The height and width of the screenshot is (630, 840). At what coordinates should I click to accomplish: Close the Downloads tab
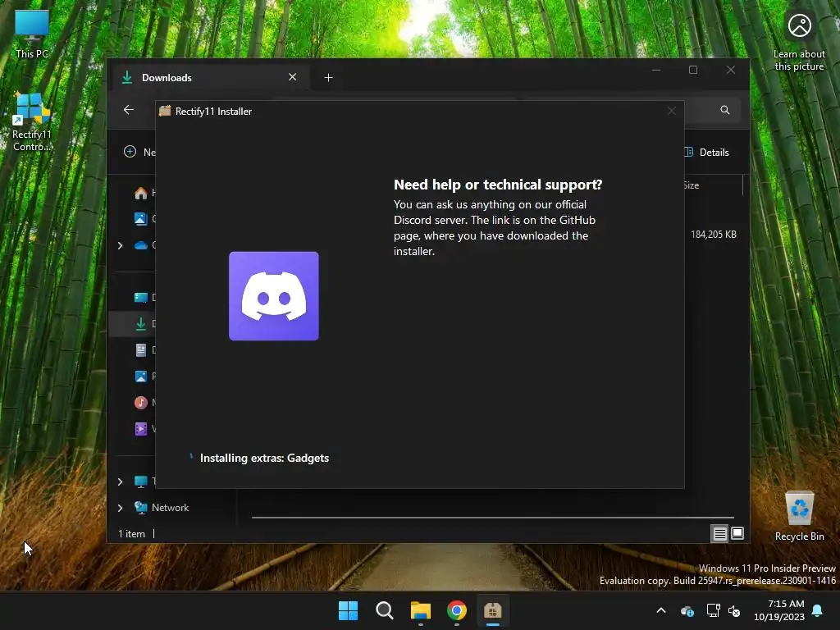293,77
